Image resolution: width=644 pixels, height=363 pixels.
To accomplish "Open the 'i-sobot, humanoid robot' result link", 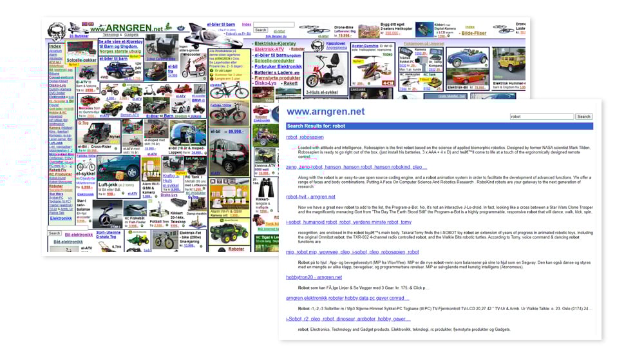I will coord(348,222).
